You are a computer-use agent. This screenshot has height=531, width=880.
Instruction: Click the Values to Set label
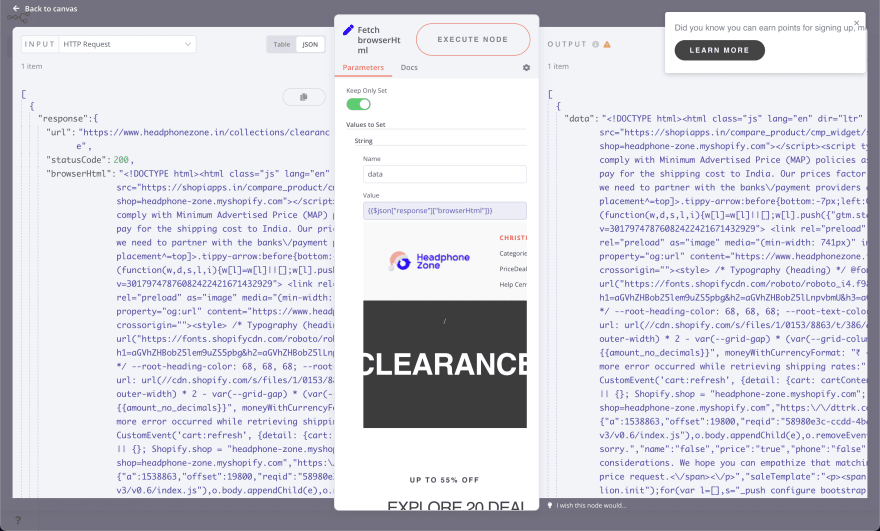pos(366,125)
